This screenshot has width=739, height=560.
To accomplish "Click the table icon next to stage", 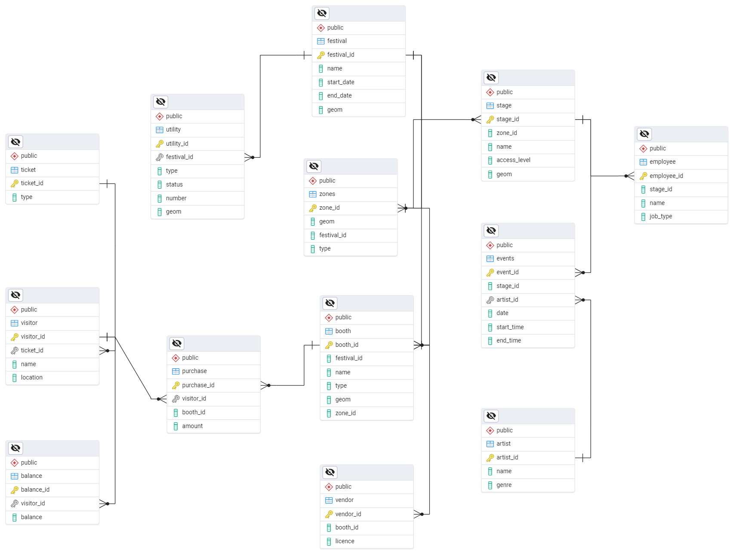I will pyautogui.click(x=490, y=106).
